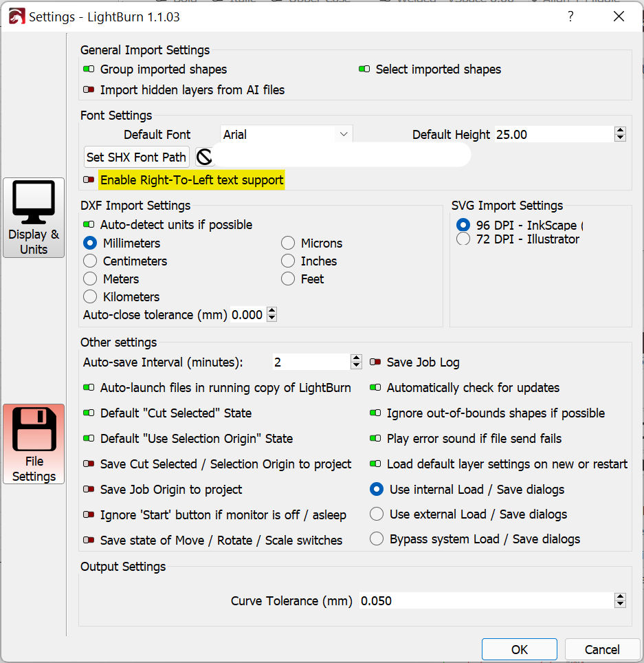Toggle Select imported shapes
Viewport: 644px width, 663px height.
364,69
